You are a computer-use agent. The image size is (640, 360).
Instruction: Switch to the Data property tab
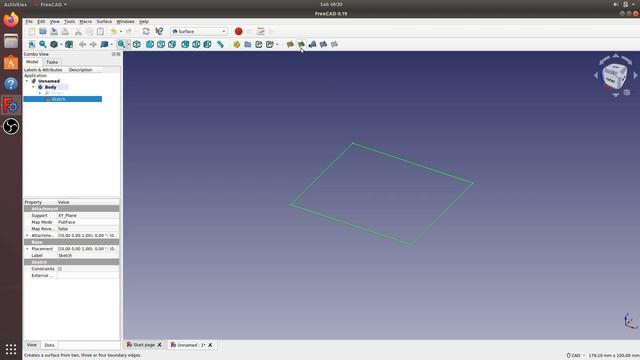[49, 345]
